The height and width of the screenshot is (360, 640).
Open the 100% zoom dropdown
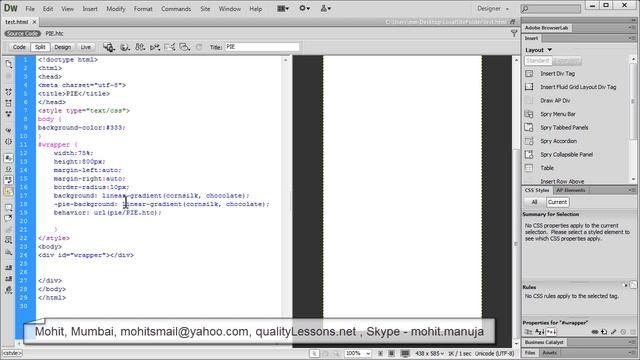click(358, 353)
